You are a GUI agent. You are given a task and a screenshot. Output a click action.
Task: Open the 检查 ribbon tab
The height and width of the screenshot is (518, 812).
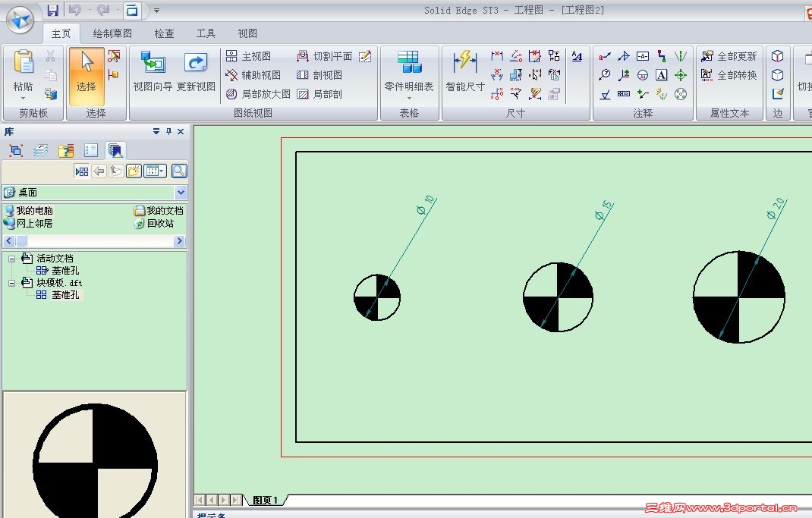click(x=164, y=33)
